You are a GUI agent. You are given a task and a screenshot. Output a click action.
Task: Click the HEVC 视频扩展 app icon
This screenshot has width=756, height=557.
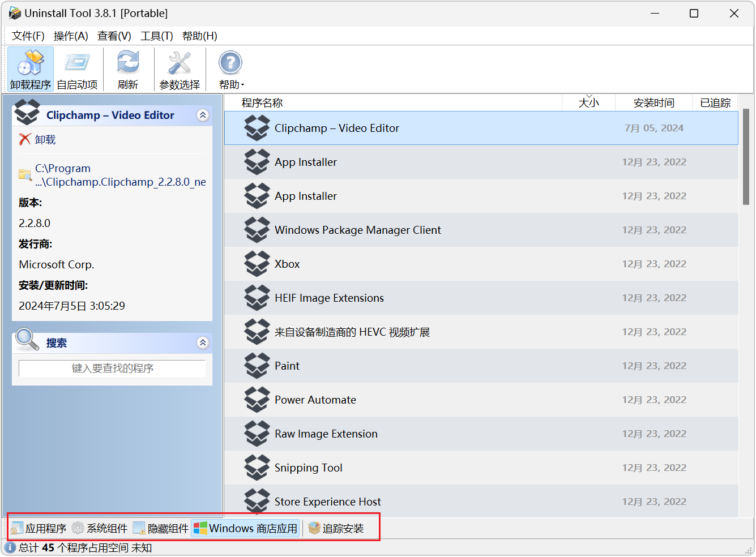(x=257, y=332)
